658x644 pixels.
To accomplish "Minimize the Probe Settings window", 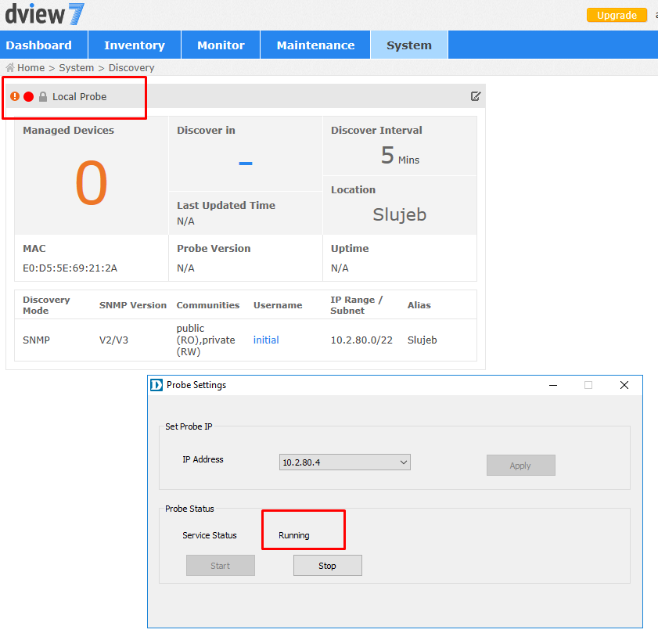I will pyautogui.click(x=553, y=385).
